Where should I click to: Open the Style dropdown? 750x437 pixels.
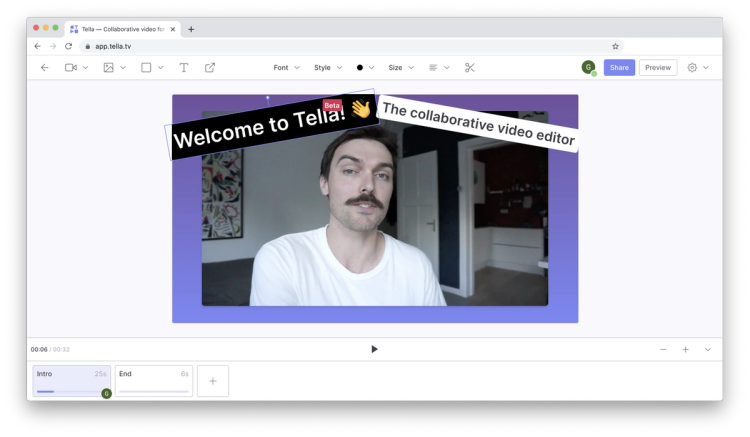[328, 68]
